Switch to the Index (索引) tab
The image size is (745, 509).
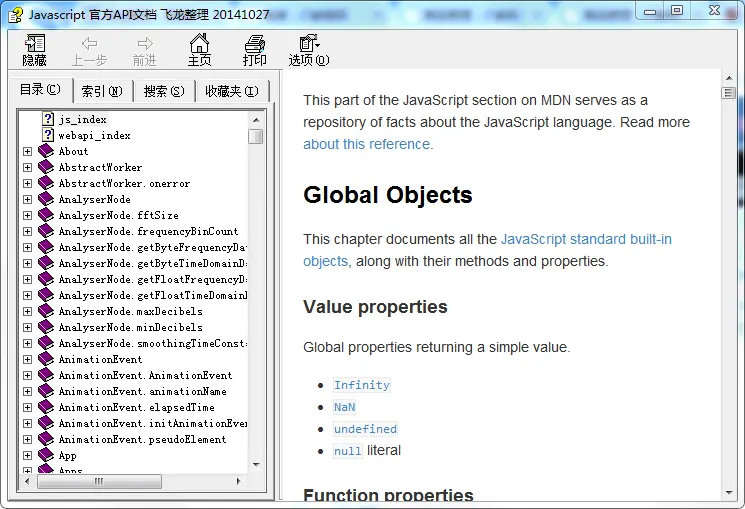(102, 91)
